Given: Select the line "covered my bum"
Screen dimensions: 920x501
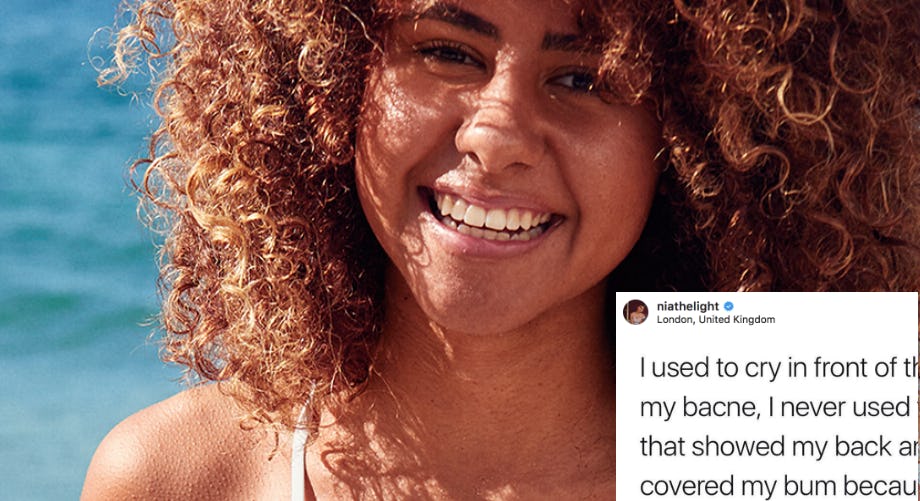Looking at the screenshot, I should pyautogui.click(x=778, y=486).
